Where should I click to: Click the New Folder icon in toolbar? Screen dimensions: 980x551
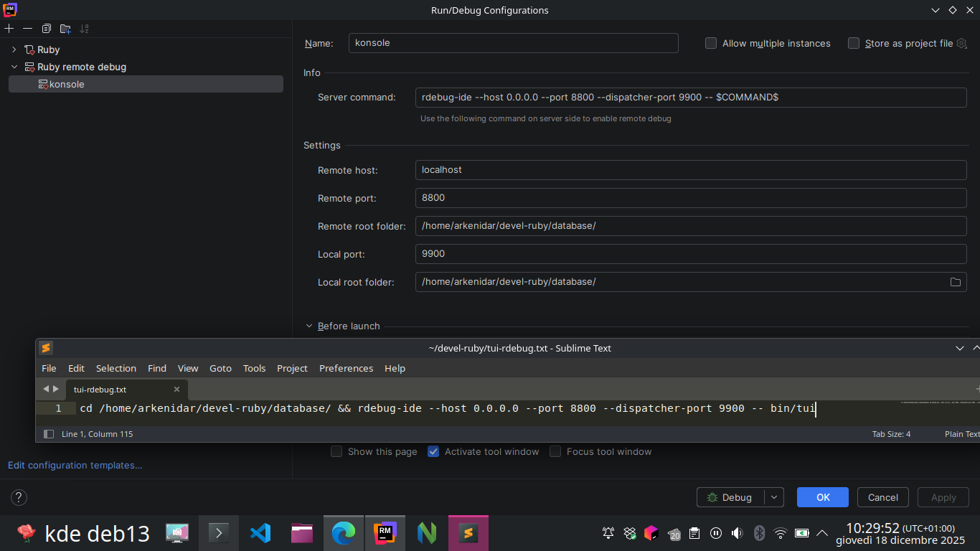pyautogui.click(x=65, y=29)
